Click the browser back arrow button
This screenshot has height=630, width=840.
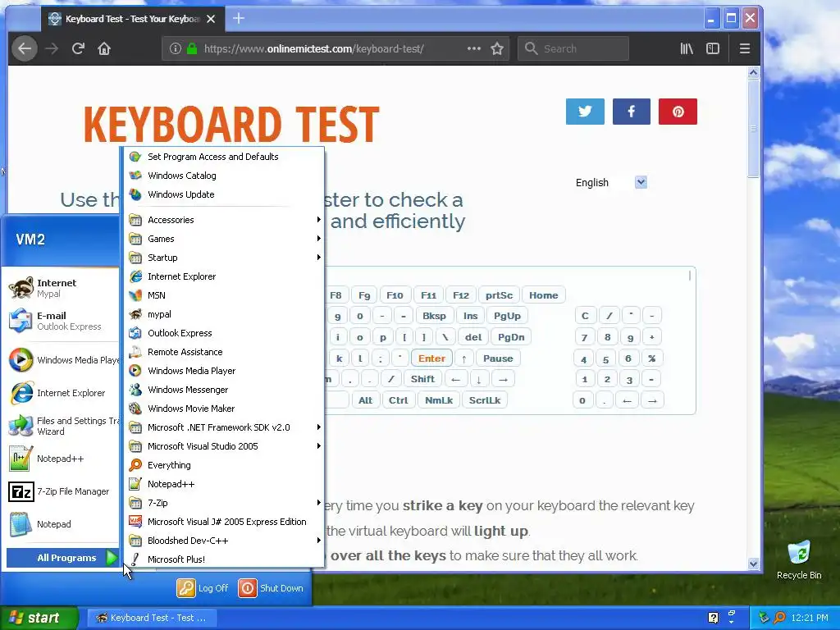coord(25,48)
